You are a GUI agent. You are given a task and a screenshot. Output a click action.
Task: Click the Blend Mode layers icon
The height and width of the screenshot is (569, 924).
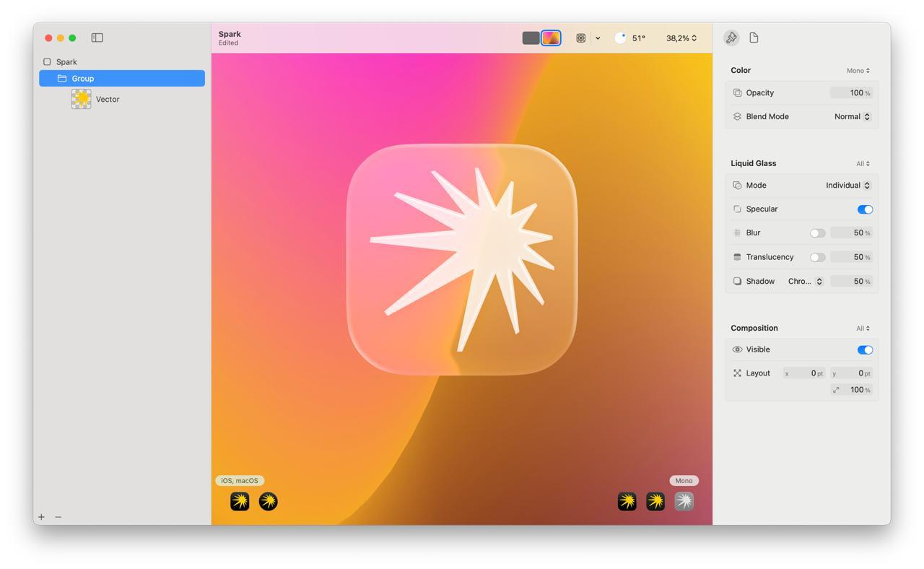tap(737, 116)
